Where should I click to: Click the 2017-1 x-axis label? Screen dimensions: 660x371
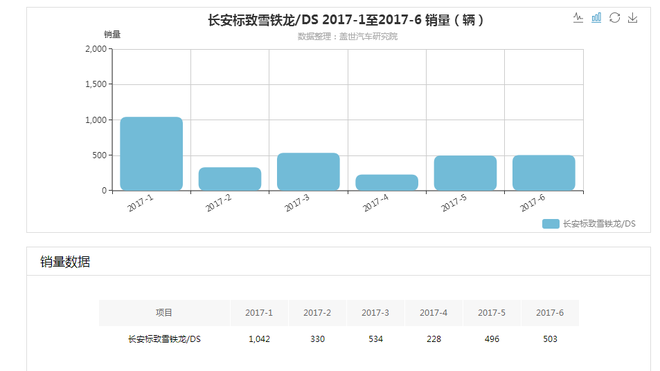coord(140,203)
